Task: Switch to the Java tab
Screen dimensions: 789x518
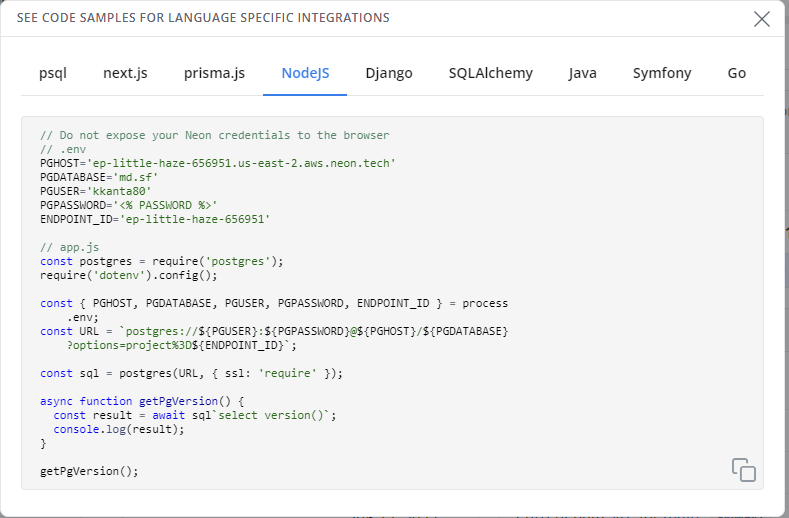Action: point(583,73)
